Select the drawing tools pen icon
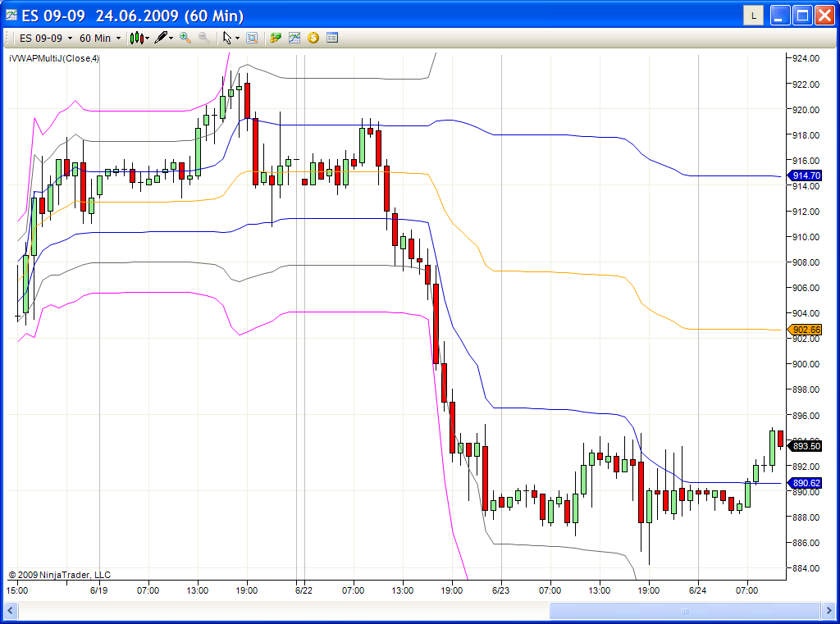This screenshot has width=840, height=624. (161, 38)
